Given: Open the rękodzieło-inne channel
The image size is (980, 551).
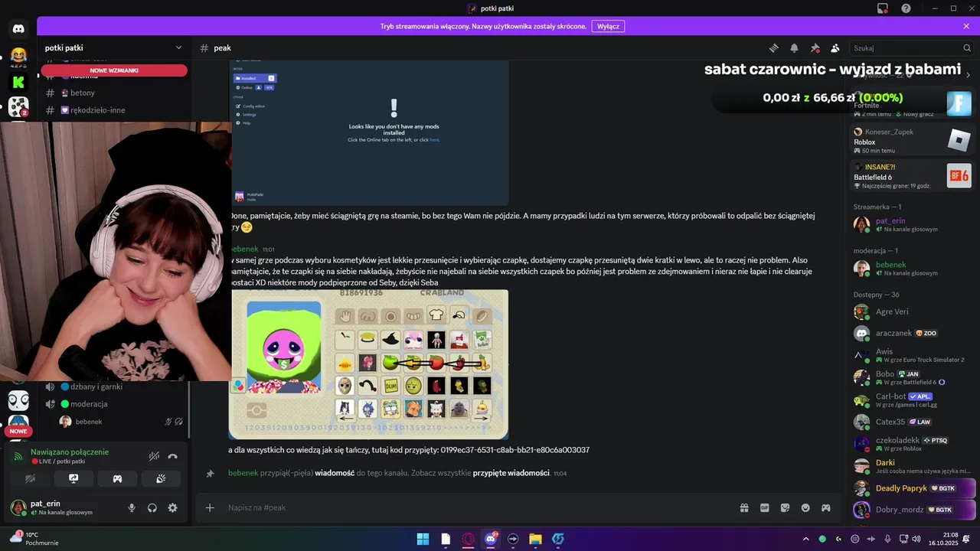Looking at the screenshot, I should [115, 110].
